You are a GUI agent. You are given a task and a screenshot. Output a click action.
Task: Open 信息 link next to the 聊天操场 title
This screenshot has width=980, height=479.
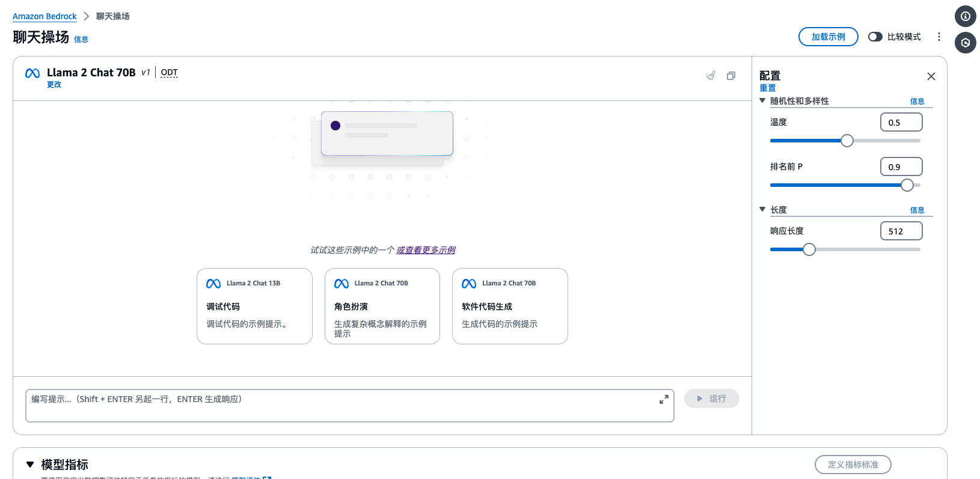81,40
